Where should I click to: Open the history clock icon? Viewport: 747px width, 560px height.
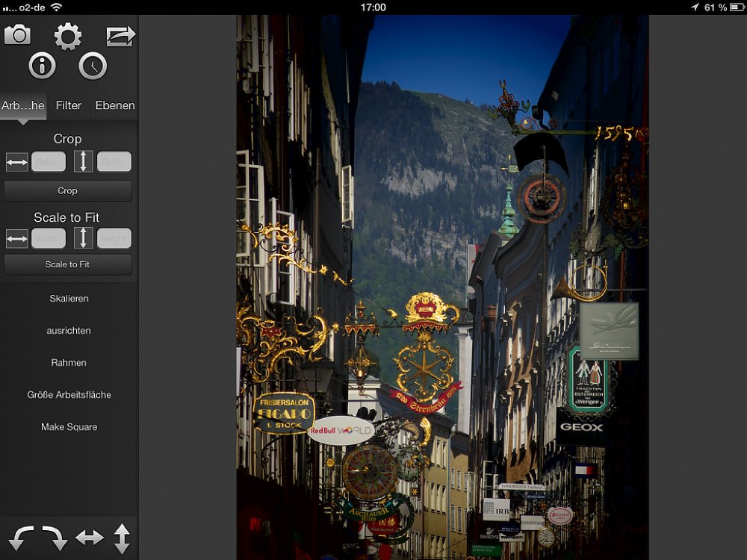click(93, 65)
